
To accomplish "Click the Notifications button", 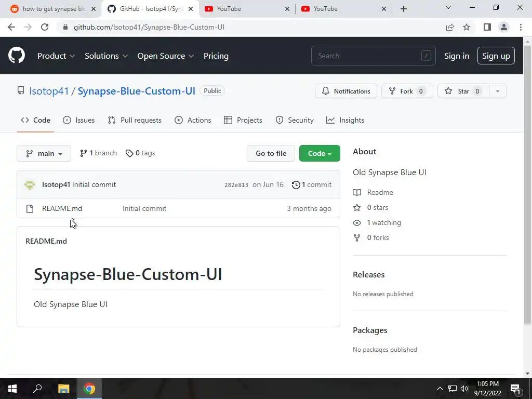I will point(345,91).
